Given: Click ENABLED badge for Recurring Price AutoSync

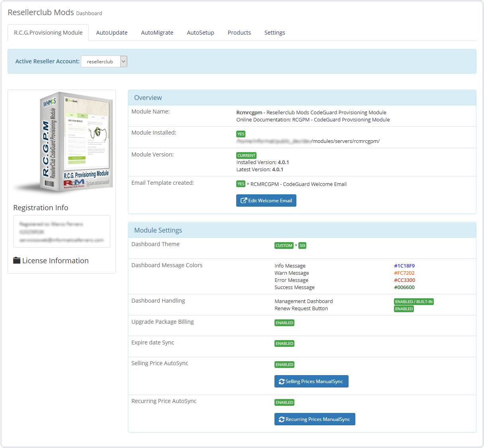Looking at the screenshot, I should click(284, 403).
